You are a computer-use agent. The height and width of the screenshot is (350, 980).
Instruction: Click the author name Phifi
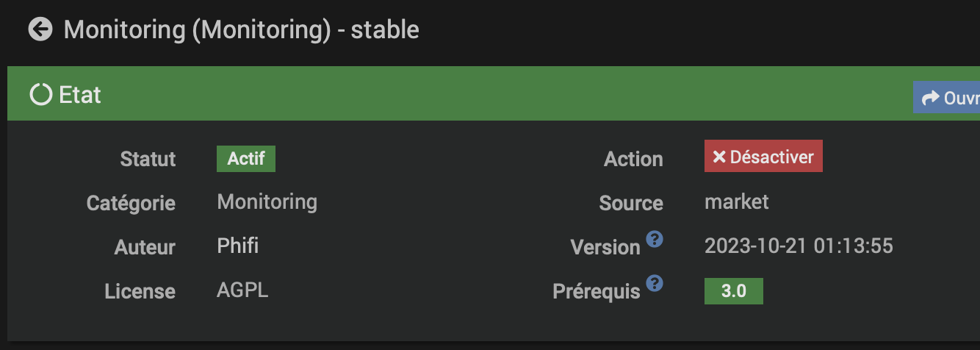237,246
